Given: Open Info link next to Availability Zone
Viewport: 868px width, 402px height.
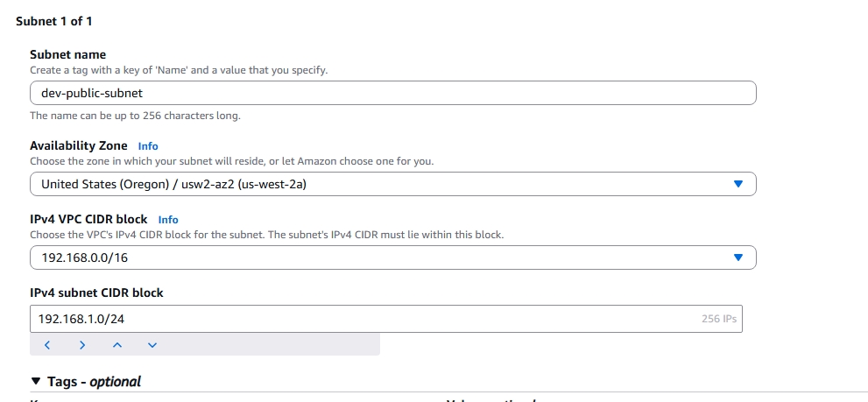Looking at the screenshot, I should (x=148, y=146).
